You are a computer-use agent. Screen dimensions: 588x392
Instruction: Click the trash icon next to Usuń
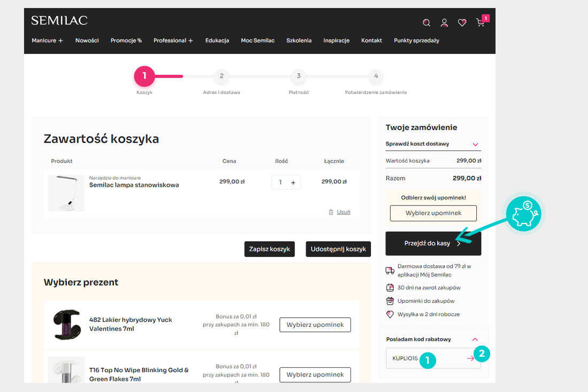(x=331, y=212)
